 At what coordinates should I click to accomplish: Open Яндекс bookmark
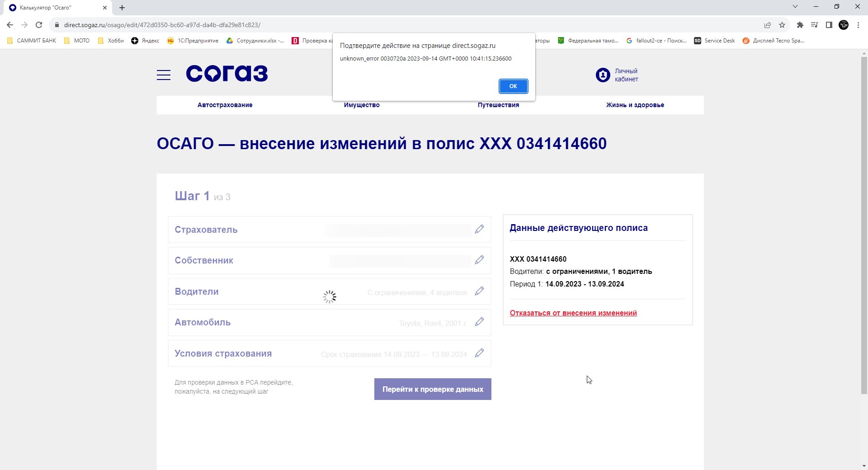pos(145,41)
